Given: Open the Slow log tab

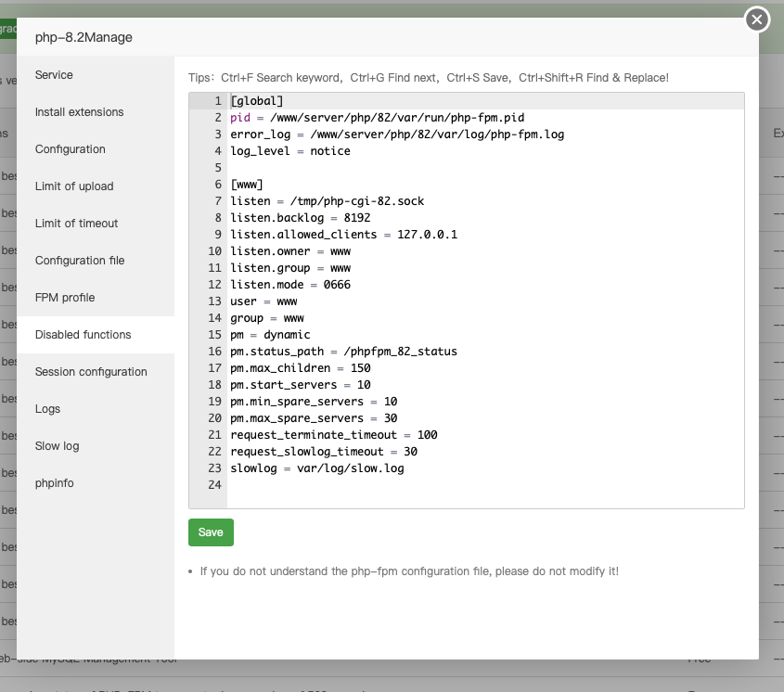Looking at the screenshot, I should click(58, 446).
